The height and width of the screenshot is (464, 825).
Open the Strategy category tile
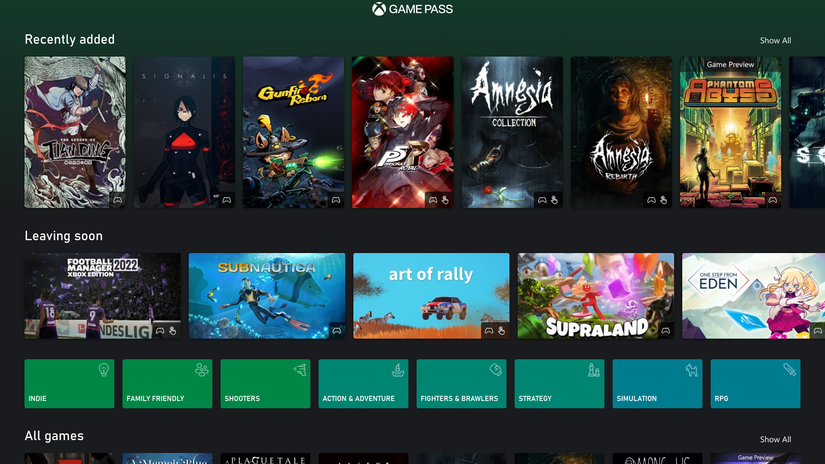point(559,384)
